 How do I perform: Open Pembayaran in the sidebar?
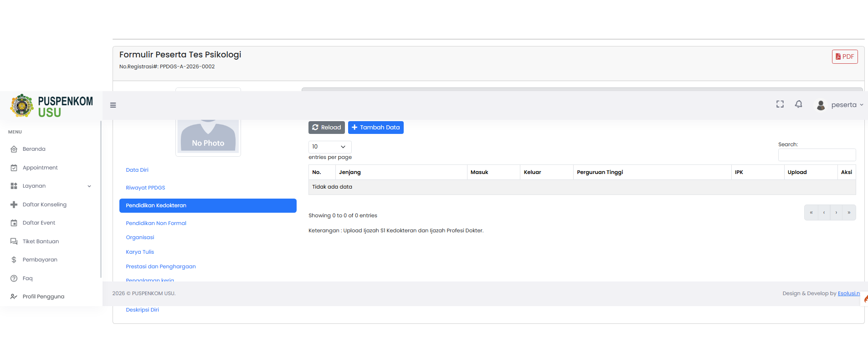pyautogui.click(x=40, y=260)
